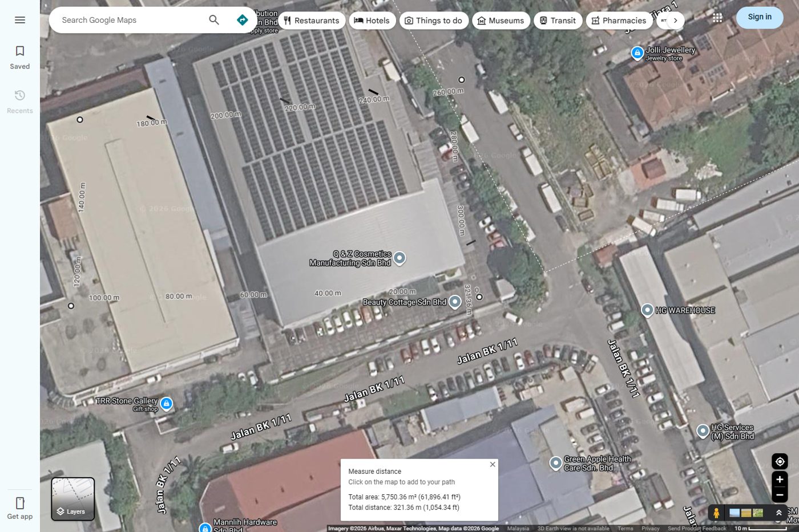The image size is (799, 532).
Task: Open the Terms link in footer
Action: coord(626,529)
